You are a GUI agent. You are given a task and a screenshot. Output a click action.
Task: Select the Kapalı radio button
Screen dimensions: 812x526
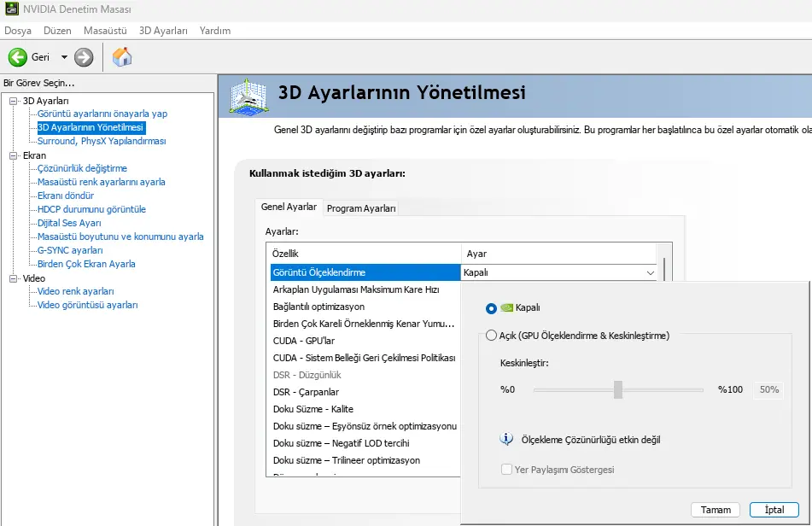click(491, 308)
